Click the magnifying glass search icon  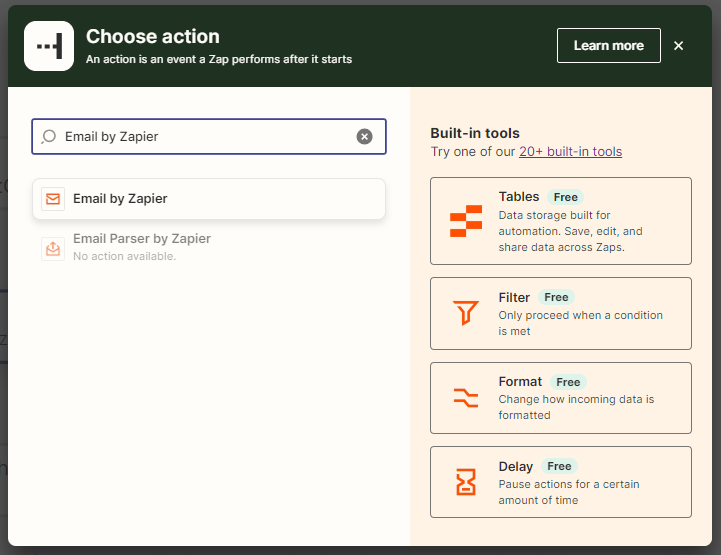(49, 137)
